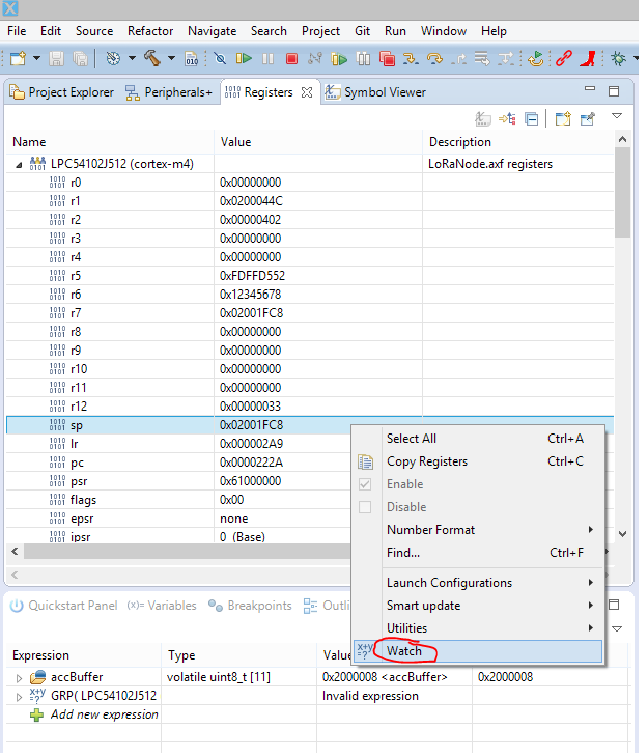Click the Collapse All icon in Registers view
Screen dimensions: 639x753
pos(531,119)
